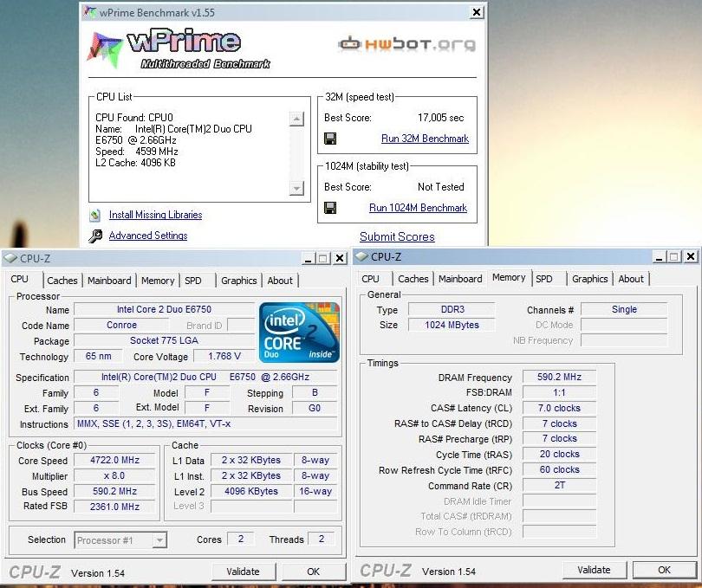The width and height of the screenshot is (702, 588).
Task: Click the Level 2 cache 4096 KBytes value
Action: click(x=250, y=491)
